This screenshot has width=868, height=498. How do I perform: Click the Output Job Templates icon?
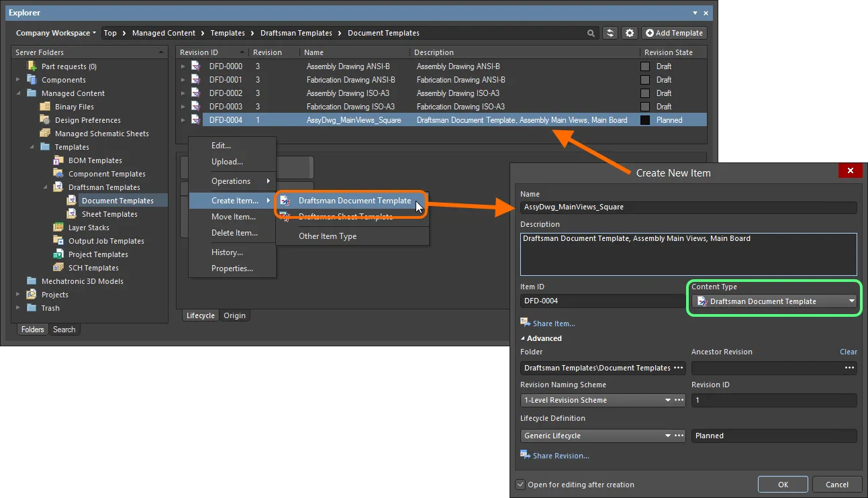tap(60, 241)
